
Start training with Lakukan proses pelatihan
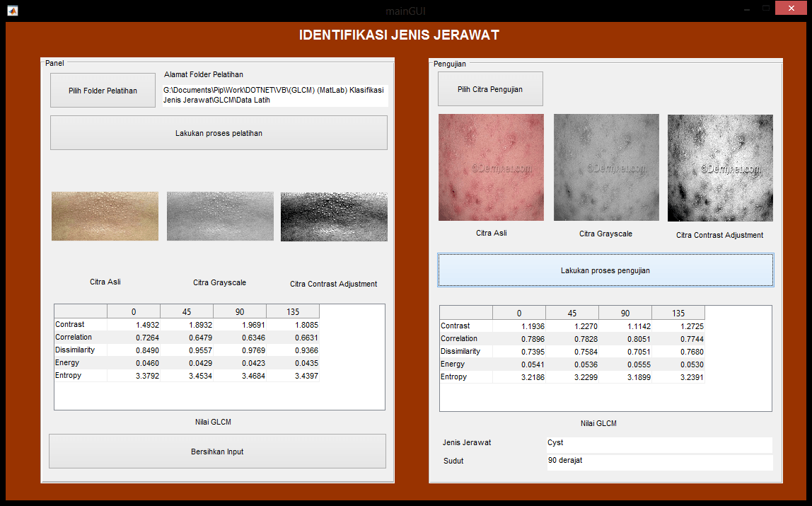coord(219,133)
